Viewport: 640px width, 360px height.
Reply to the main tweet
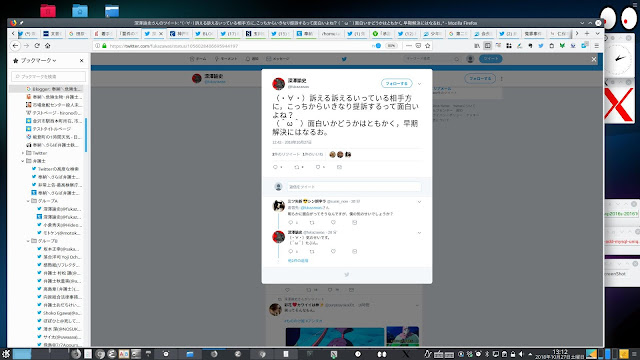coord(276,167)
